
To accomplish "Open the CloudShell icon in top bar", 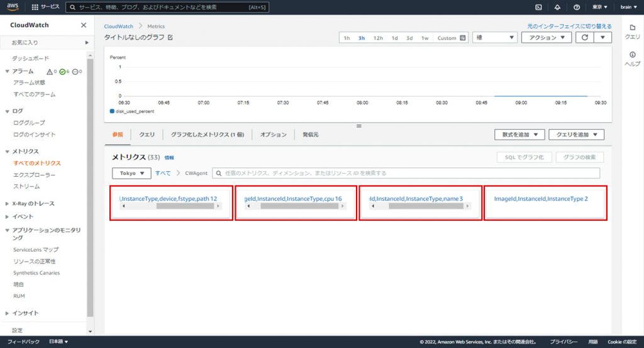I will [x=538, y=7].
